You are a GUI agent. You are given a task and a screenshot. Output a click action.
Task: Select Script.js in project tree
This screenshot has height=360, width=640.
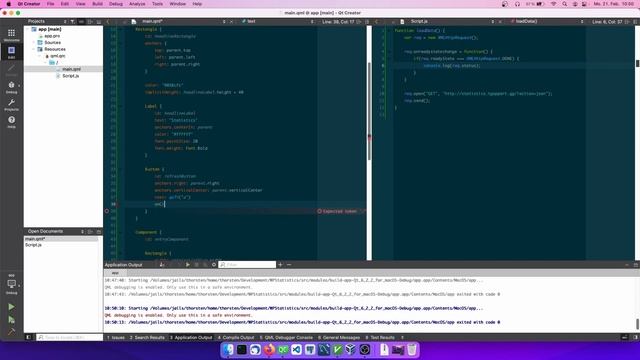pyautogui.click(x=70, y=76)
